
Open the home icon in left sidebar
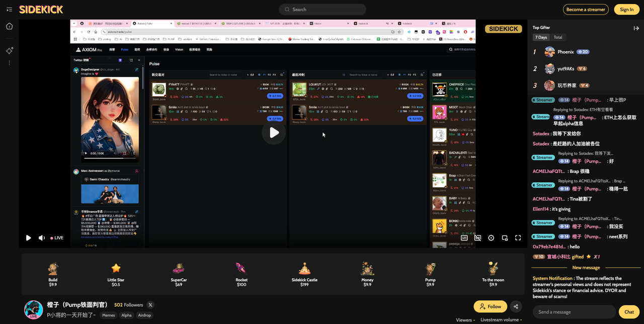(9, 26)
